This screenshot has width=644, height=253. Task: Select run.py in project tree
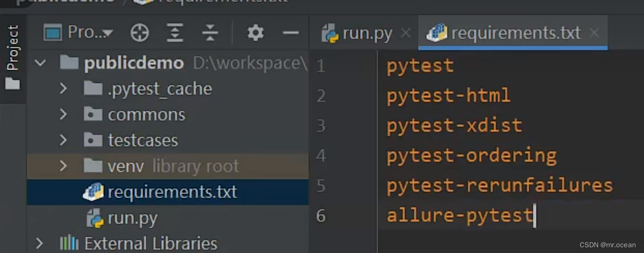[x=132, y=218]
